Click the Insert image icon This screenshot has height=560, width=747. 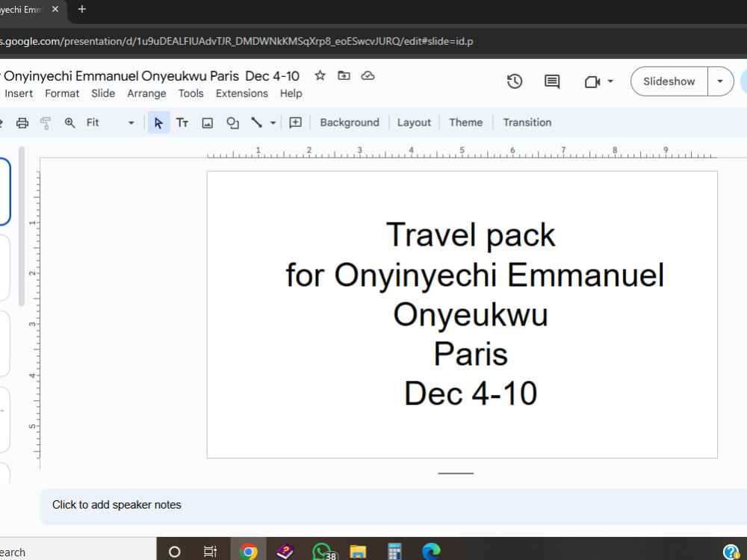click(x=207, y=123)
